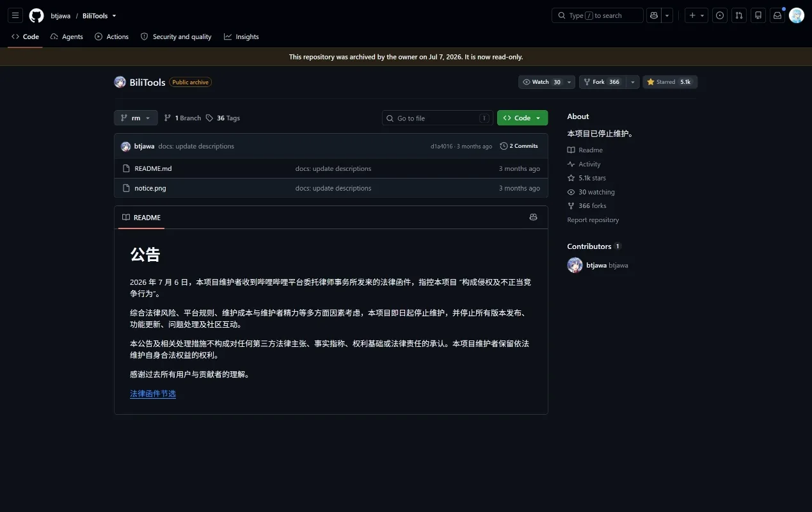812x512 pixels.
Task: Switch to Security and quality tab
Action: point(176,36)
